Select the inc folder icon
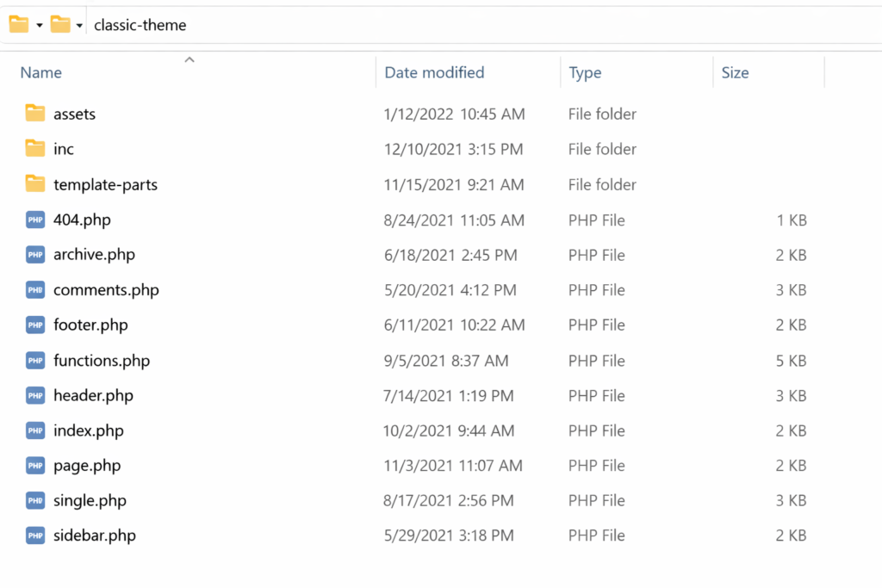Viewport: 882px width, 588px height. click(x=35, y=149)
